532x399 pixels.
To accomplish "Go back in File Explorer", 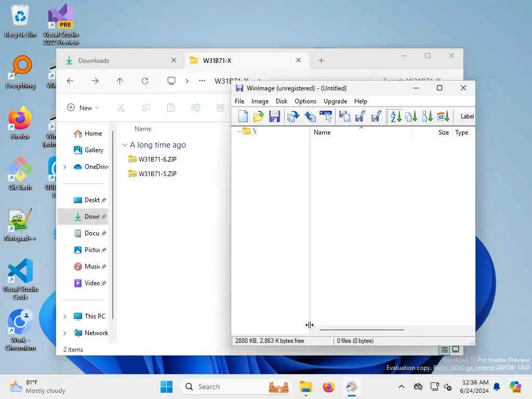I will click(x=70, y=81).
